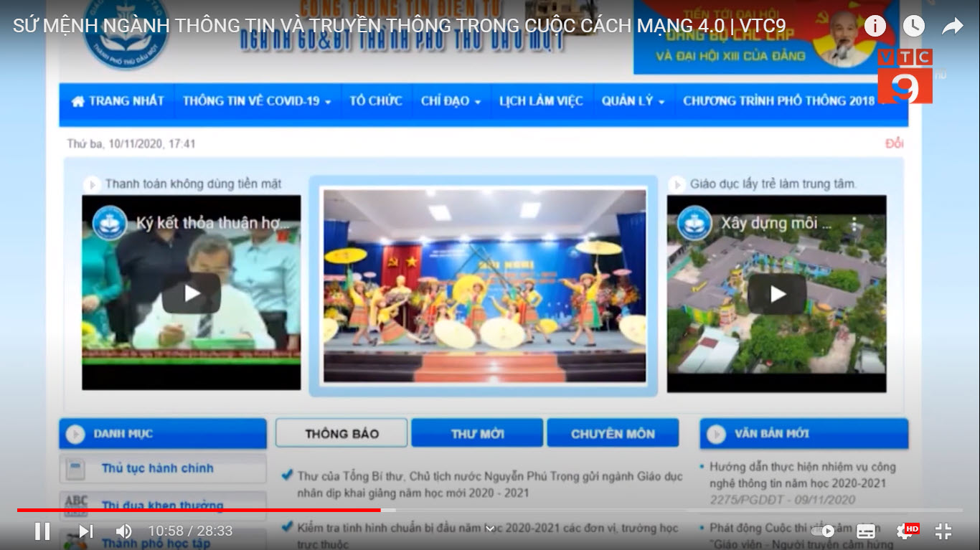Click the Đổi link on the right
Screen dimensions: 980x550
coord(894,143)
